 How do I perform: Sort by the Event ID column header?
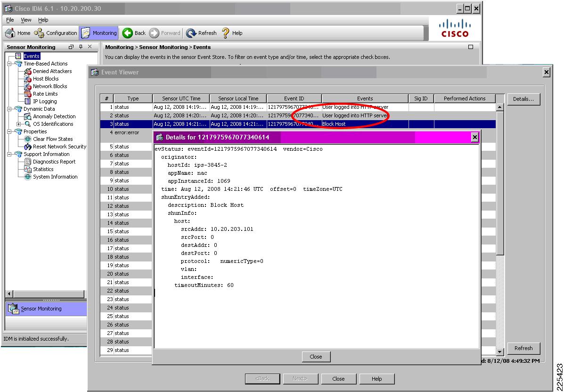coord(294,98)
